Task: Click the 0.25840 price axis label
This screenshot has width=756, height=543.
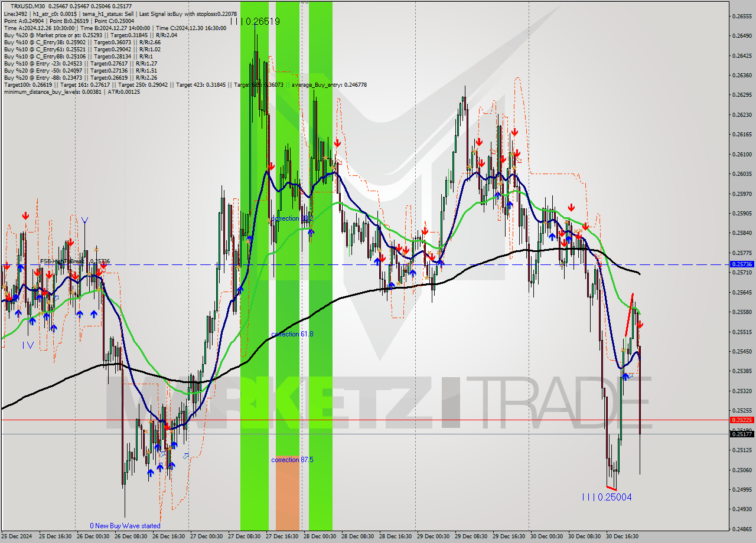Action: coord(742,233)
